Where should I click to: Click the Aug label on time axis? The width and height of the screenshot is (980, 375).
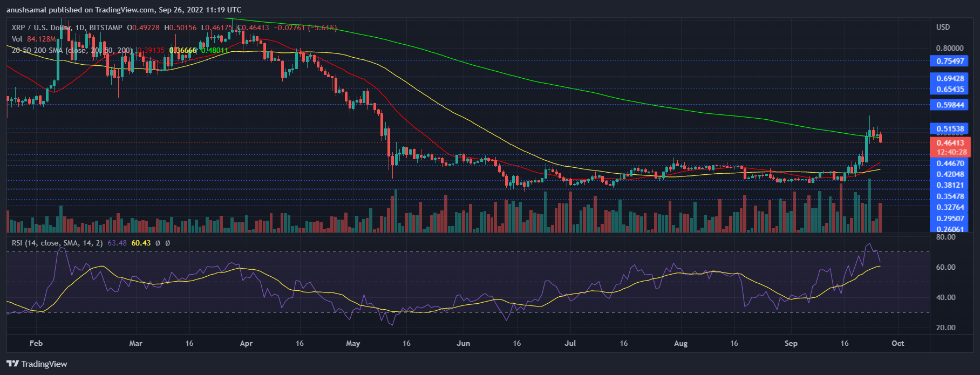click(681, 343)
